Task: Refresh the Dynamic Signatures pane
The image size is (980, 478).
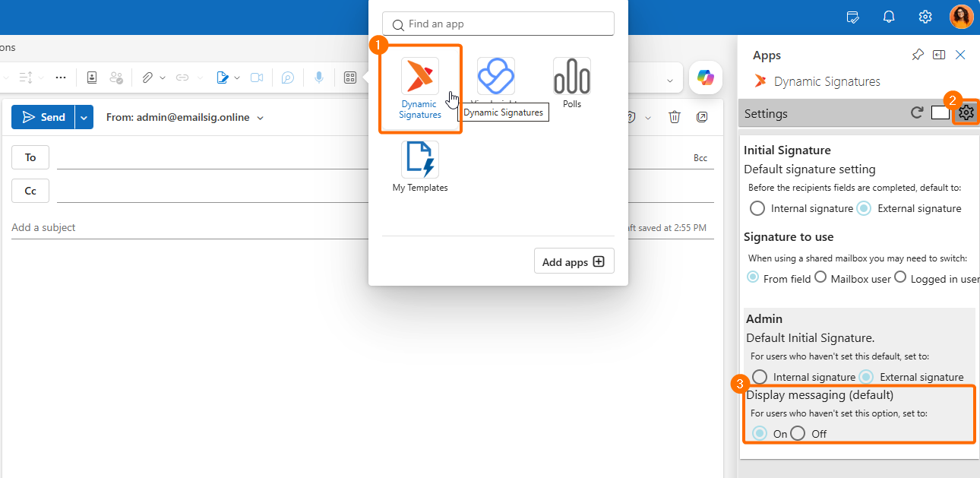Action: [917, 113]
